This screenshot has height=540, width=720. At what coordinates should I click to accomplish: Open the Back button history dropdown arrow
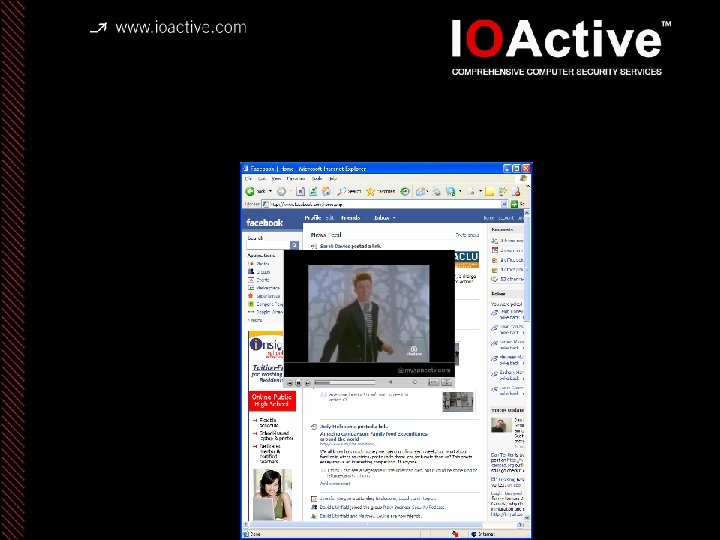click(270, 191)
